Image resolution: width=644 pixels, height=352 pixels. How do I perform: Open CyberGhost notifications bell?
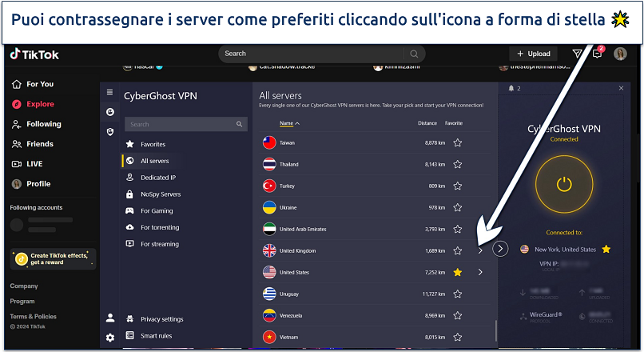pos(511,88)
